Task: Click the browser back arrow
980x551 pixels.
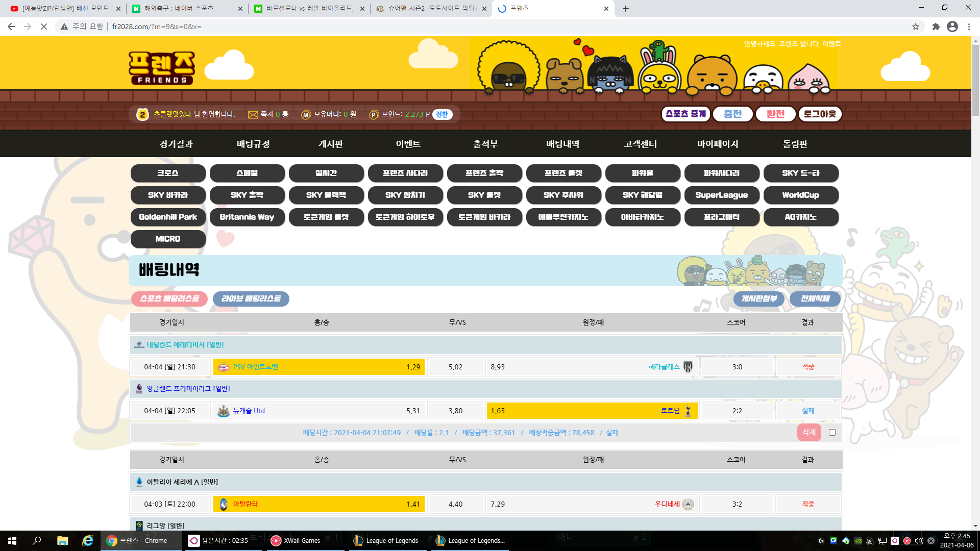Action: pos(11,27)
